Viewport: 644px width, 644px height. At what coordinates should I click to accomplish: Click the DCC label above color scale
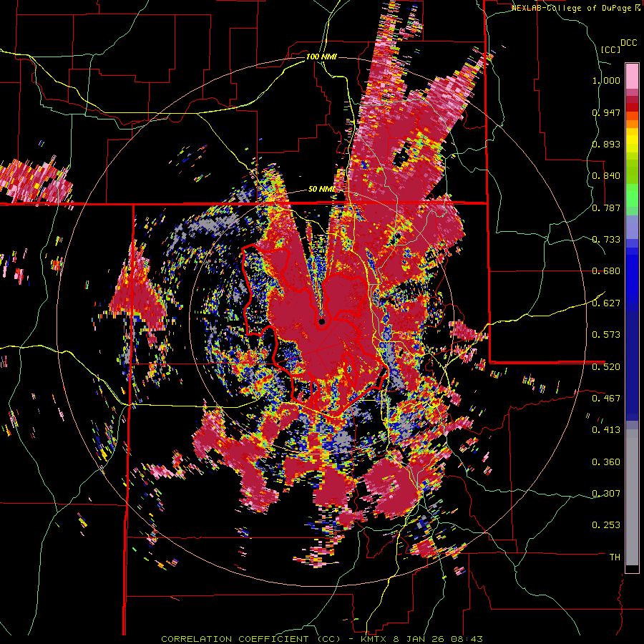(x=628, y=43)
